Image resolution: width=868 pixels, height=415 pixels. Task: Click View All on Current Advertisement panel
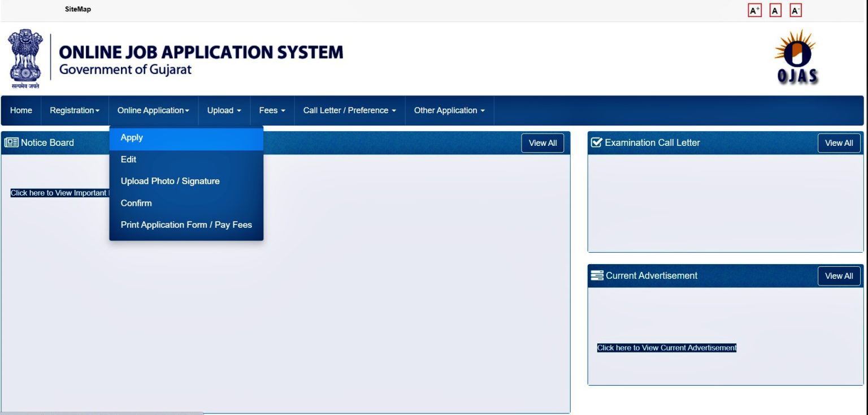(x=839, y=276)
